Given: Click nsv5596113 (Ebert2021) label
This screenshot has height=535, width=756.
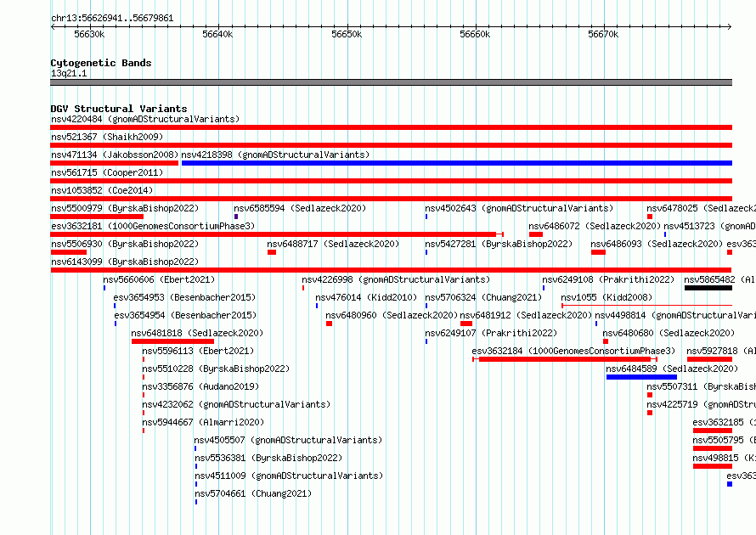Looking at the screenshot, I should coord(198,351).
